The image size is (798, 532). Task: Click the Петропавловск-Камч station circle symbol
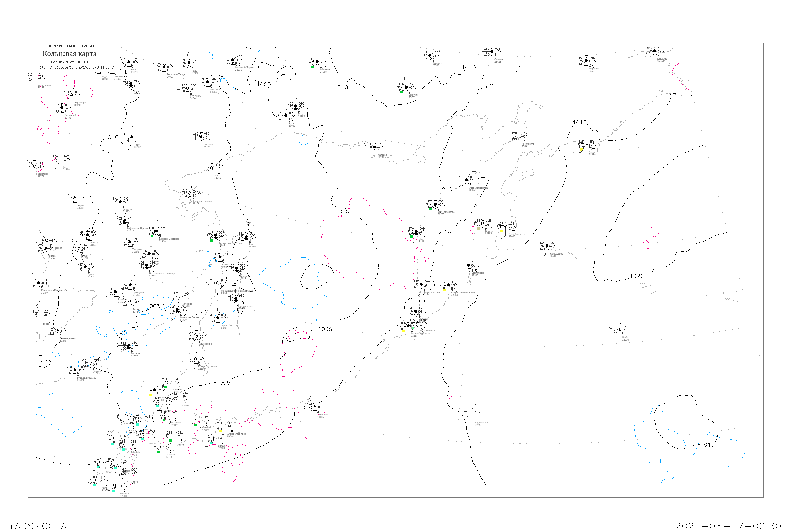pos(448,285)
